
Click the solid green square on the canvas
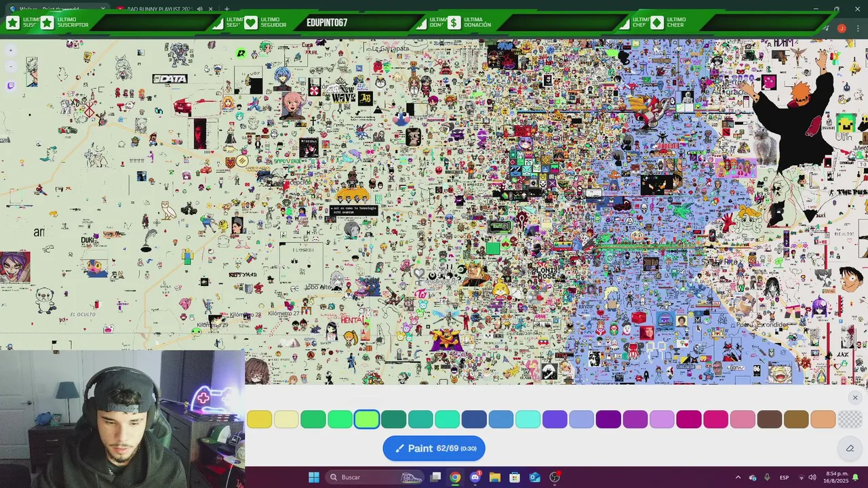click(x=492, y=249)
